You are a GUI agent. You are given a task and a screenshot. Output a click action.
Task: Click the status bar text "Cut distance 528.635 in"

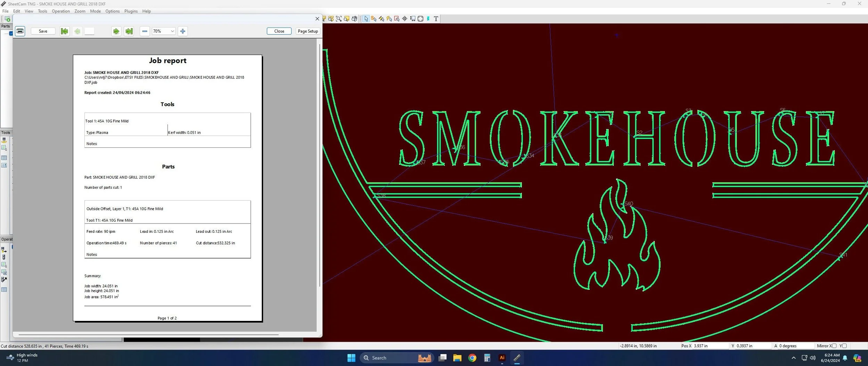(x=21, y=346)
